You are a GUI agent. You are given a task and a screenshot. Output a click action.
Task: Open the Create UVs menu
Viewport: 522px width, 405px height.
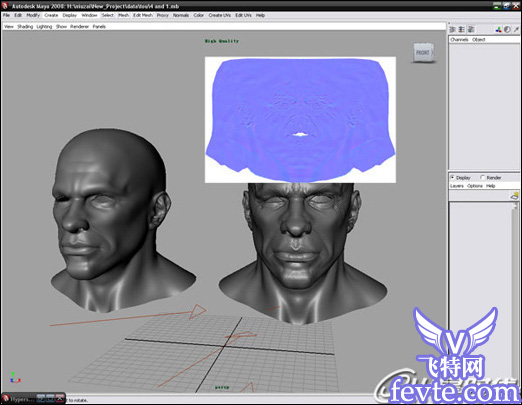coord(220,15)
